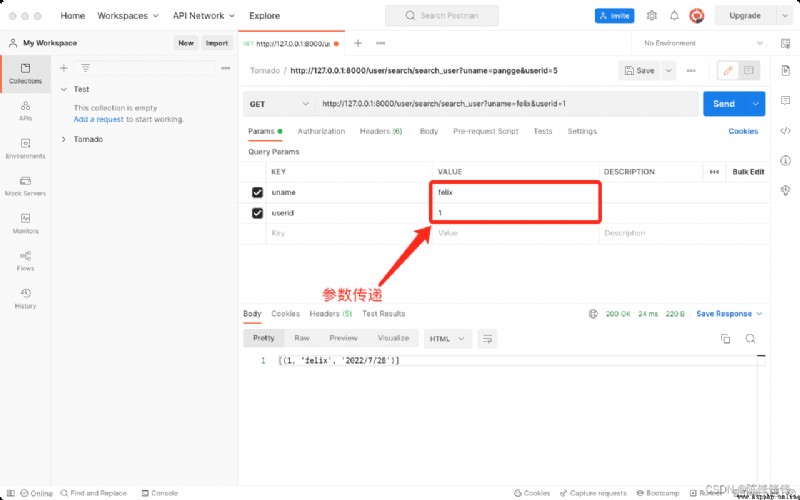Open the comments icon in right sidebar

click(x=785, y=101)
